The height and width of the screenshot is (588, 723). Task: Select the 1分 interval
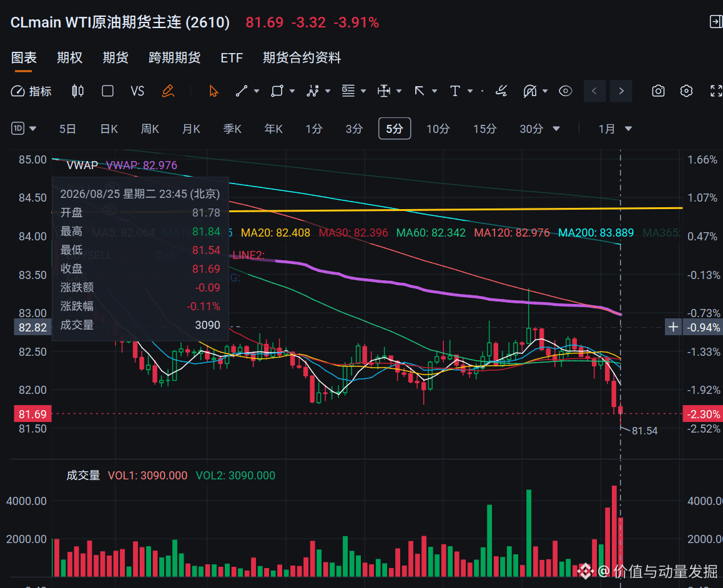313,129
